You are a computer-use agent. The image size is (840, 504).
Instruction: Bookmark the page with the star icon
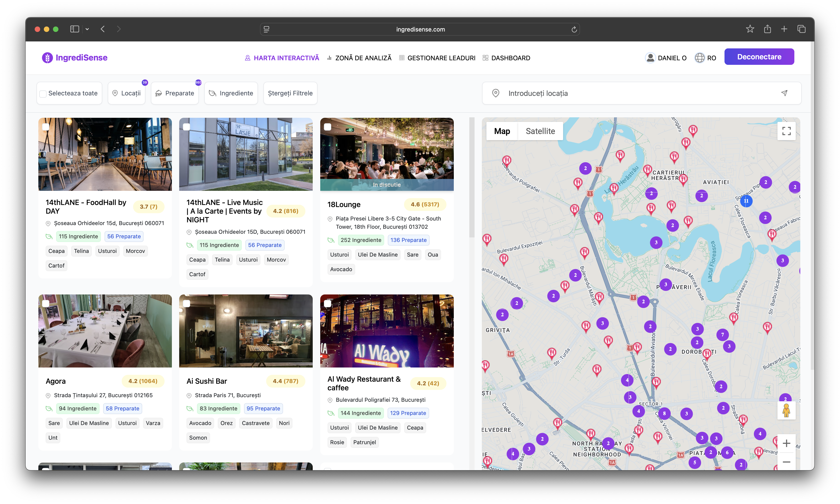pos(750,29)
